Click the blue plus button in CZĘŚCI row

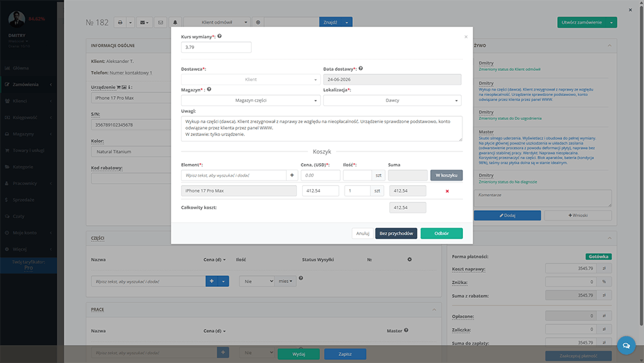[211, 281]
